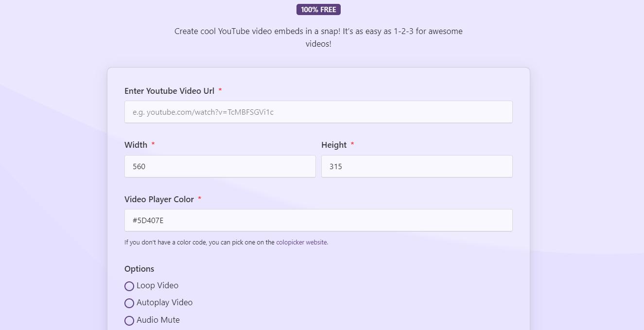Click the red asterisk beside Video Player Color
Screen dimensions: 644x330
pos(199,199)
